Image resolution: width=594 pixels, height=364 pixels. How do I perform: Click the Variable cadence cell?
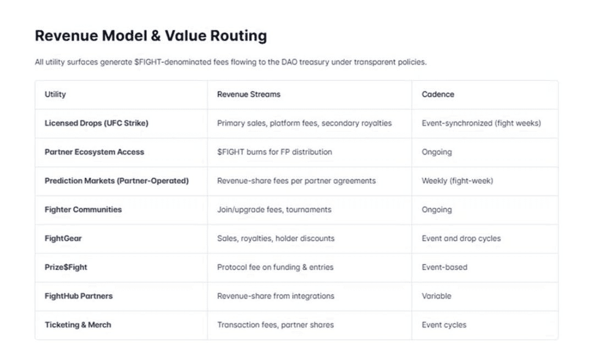click(x=436, y=296)
